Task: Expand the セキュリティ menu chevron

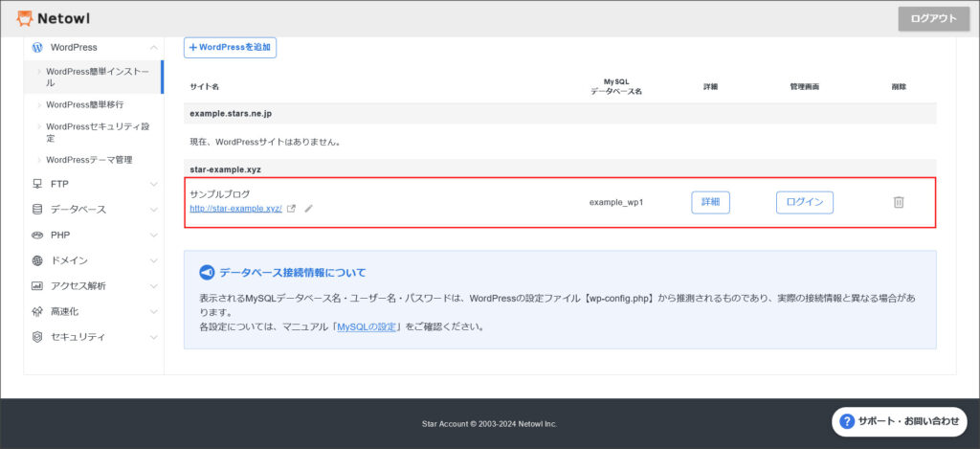Action: [154, 337]
